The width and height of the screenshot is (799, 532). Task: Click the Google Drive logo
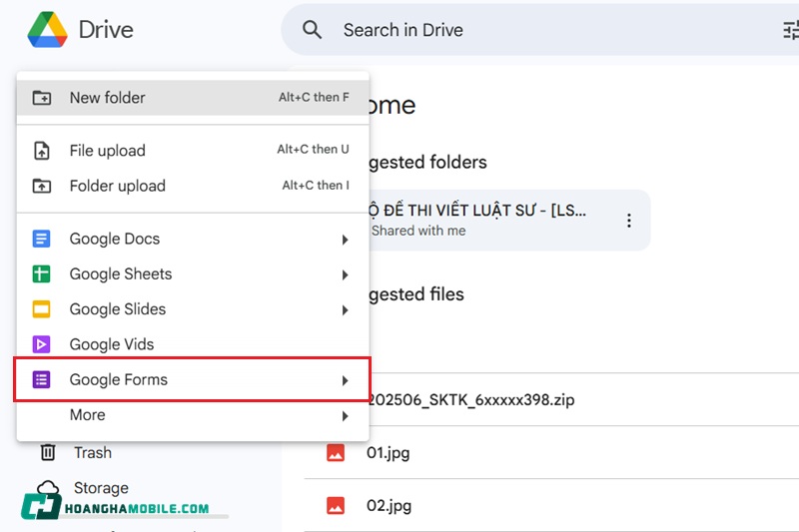[x=45, y=29]
